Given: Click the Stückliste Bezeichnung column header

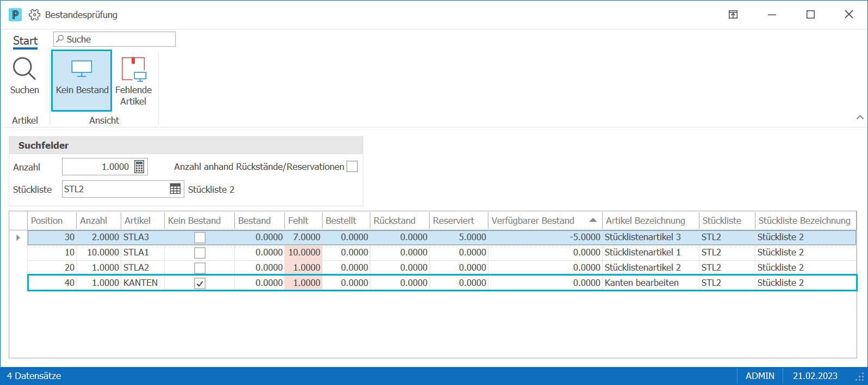Looking at the screenshot, I should (x=805, y=221).
